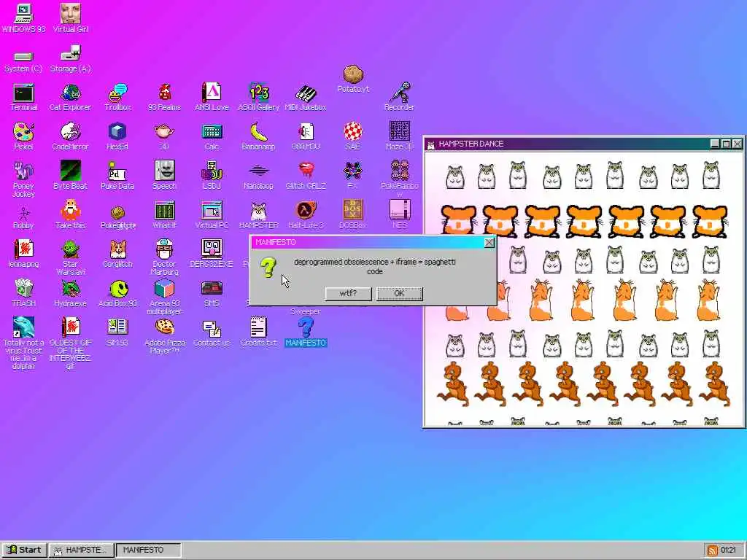The width and height of the screenshot is (747, 560).
Task: Open the lenna.png file icon
Action: (x=23, y=254)
